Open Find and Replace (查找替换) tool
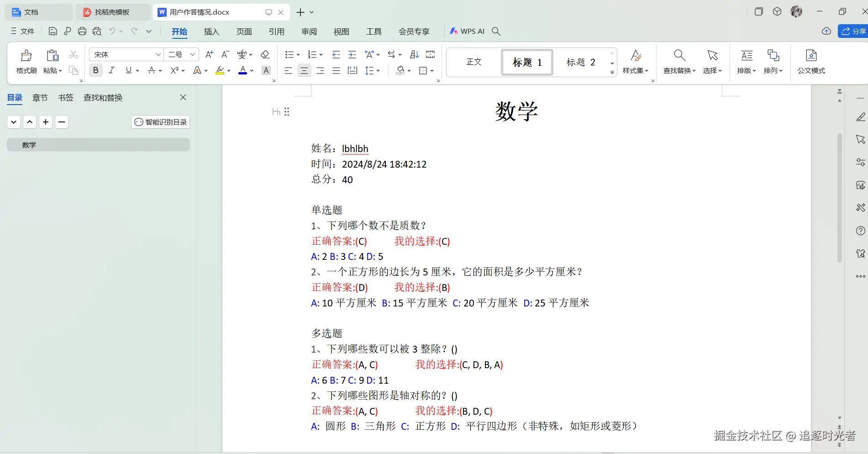868x454 pixels. [x=679, y=61]
